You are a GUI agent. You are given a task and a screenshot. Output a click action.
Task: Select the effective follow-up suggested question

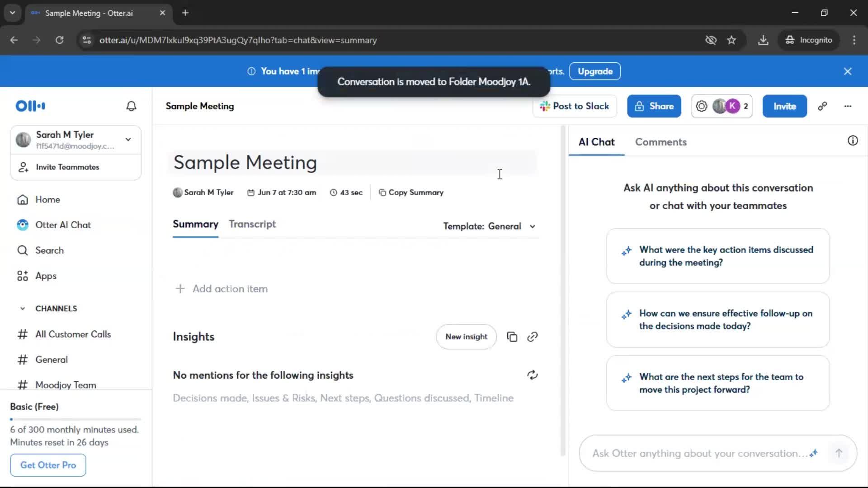click(x=717, y=320)
